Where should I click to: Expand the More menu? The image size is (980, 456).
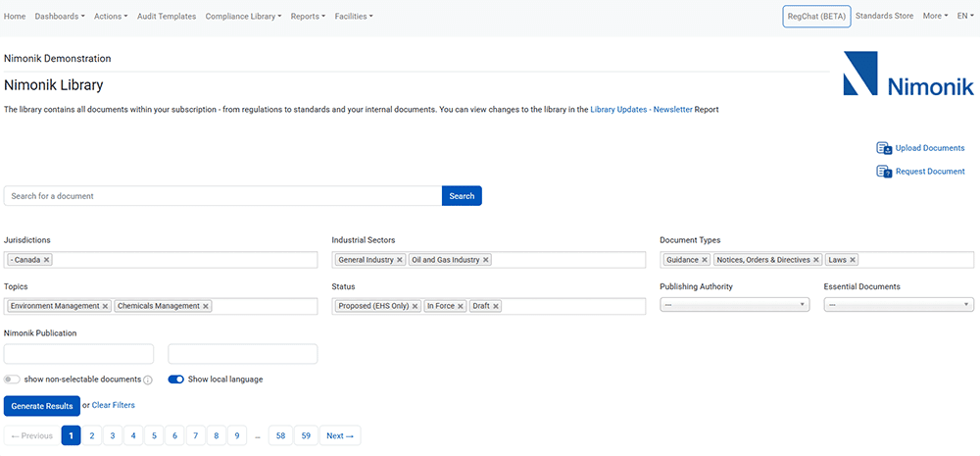(935, 17)
